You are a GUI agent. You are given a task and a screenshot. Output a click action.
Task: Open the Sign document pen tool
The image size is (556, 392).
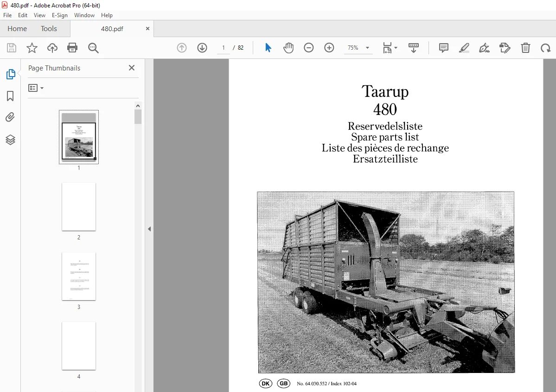pyautogui.click(x=485, y=47)
